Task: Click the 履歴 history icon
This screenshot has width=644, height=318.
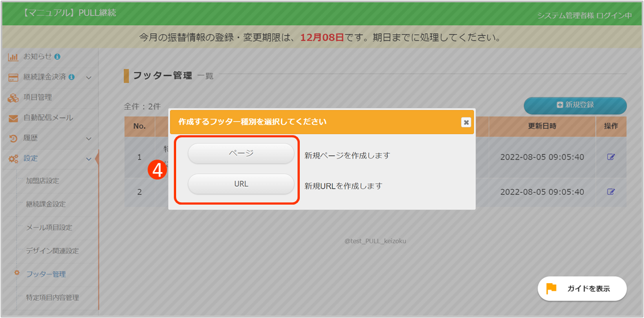Action: point(13,138)
